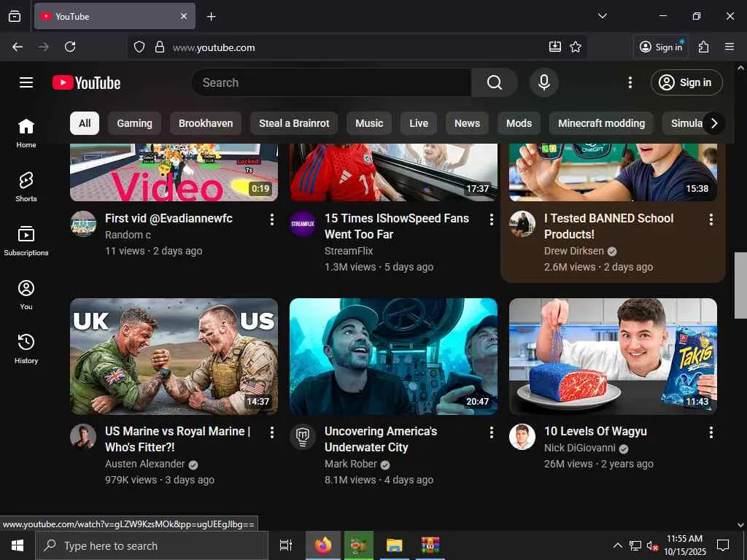Select the Live category chip
This screenshot has width=747, height=560.
(419, 123)
